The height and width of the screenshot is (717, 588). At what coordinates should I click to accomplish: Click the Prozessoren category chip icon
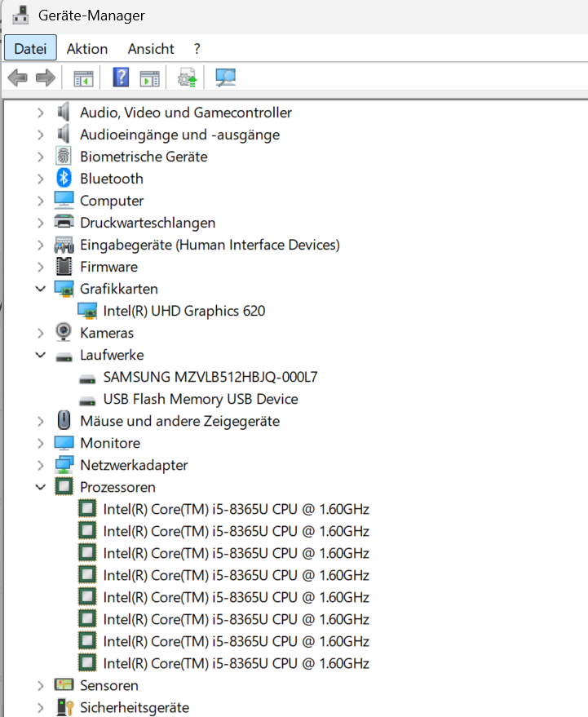64,486
